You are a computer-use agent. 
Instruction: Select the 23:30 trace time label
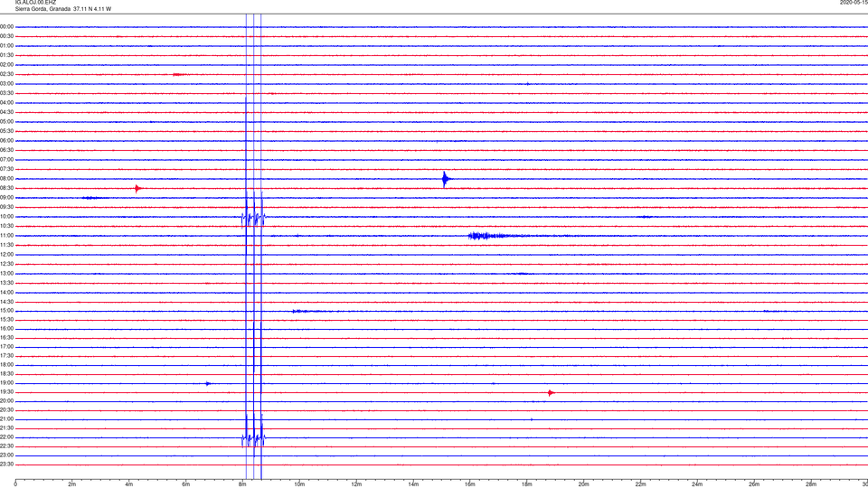coord(6,465)
